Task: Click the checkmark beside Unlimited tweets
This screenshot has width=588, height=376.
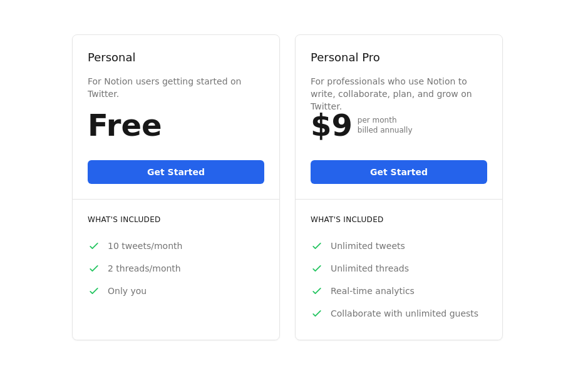Action: coord(317,246)
